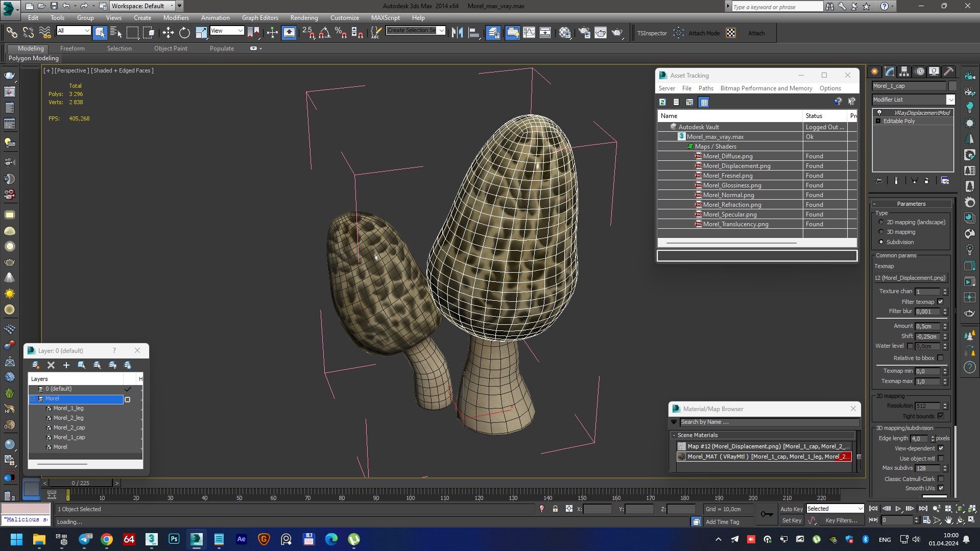This screenshot has width=980, height=551.
Task: Activate the Select Object tool
Action: point(100,33)
